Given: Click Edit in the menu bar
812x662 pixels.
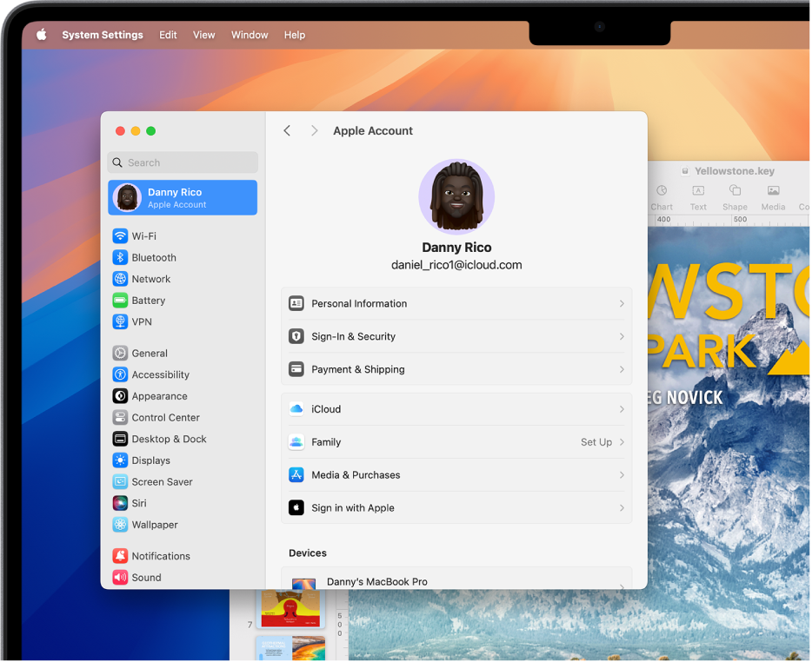Looking at the screenshot, I should [x=168, y=35].
